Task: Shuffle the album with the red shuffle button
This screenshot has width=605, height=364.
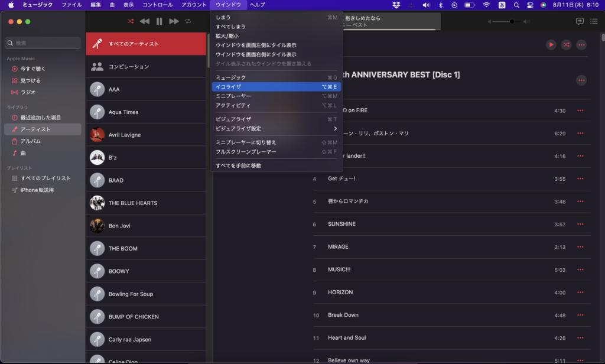Action: (x=566, y=45)
